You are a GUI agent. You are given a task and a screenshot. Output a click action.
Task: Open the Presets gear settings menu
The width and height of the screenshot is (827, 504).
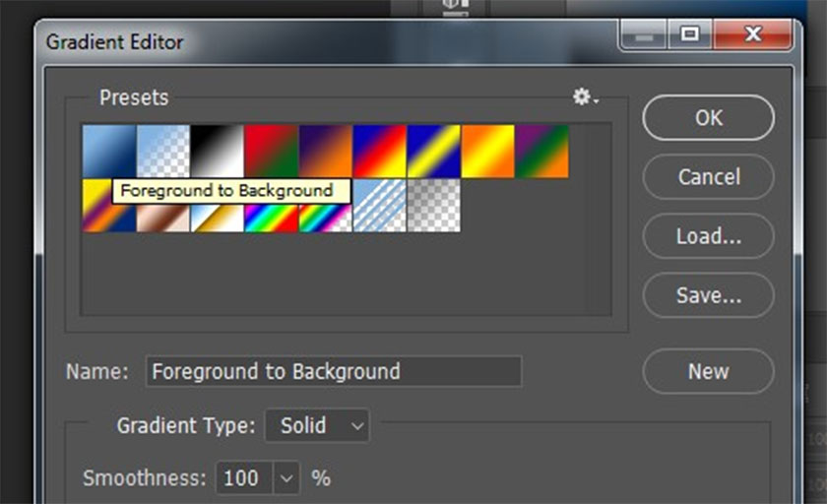585,97
